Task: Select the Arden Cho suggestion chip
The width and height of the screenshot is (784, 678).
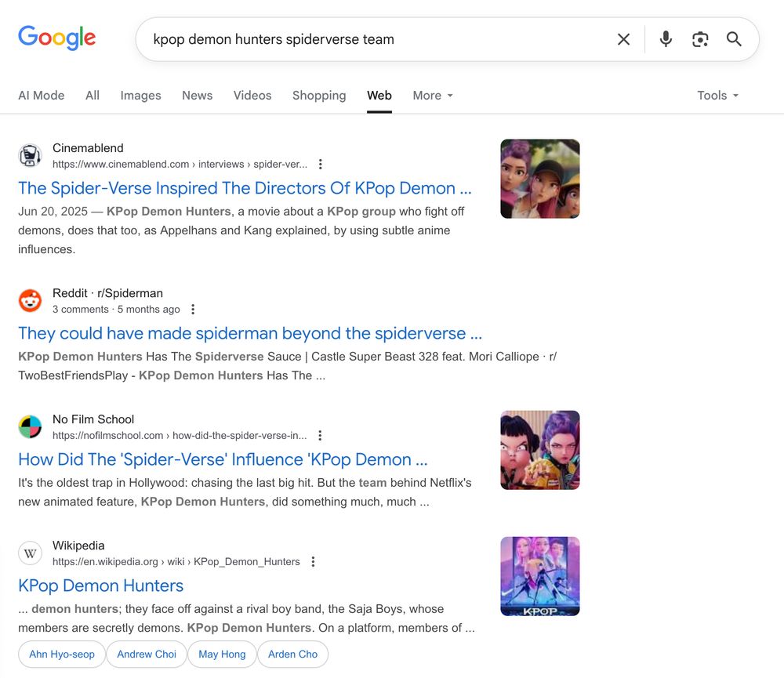Action: coord(292,654)
